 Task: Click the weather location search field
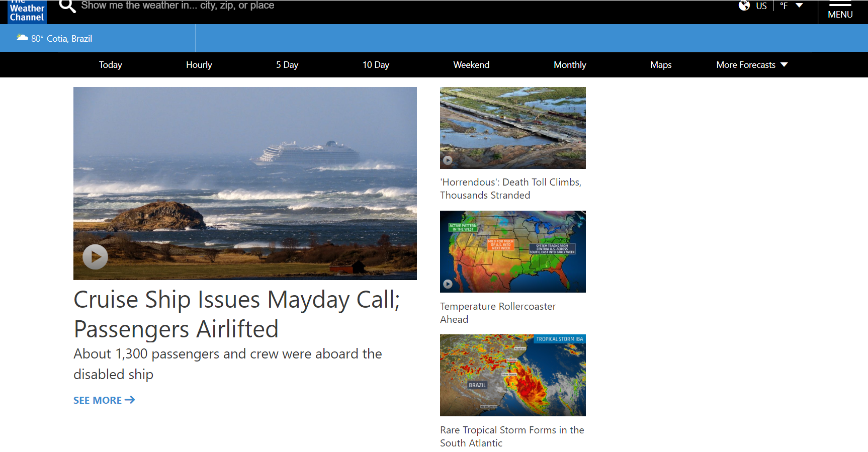177,6
